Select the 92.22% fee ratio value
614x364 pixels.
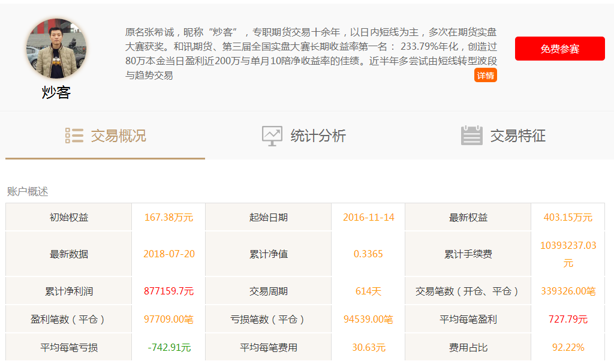click(567, 347)
